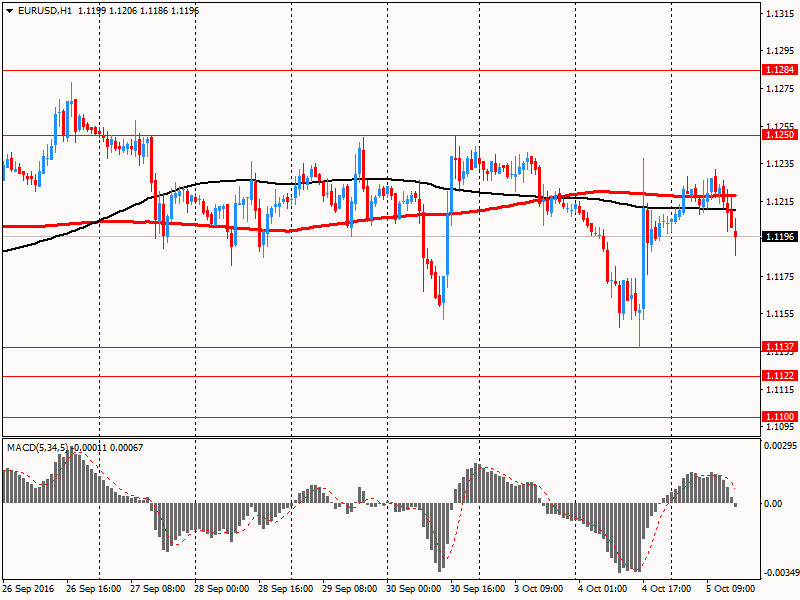Select the 5 Oct 09:00 time axis label
This screenshot has width=800, height=600.
click(x=731, y=589)
